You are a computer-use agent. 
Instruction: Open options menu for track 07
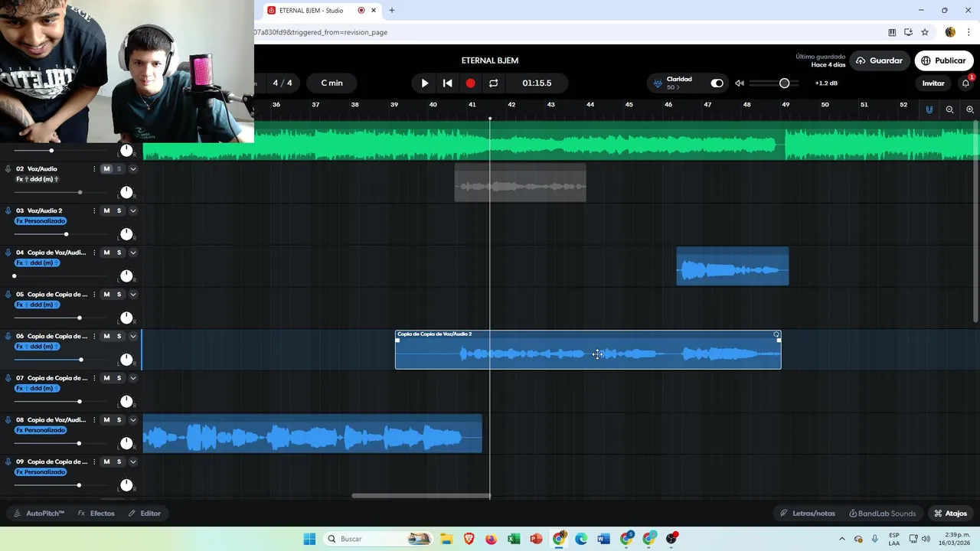click(94, 378)
